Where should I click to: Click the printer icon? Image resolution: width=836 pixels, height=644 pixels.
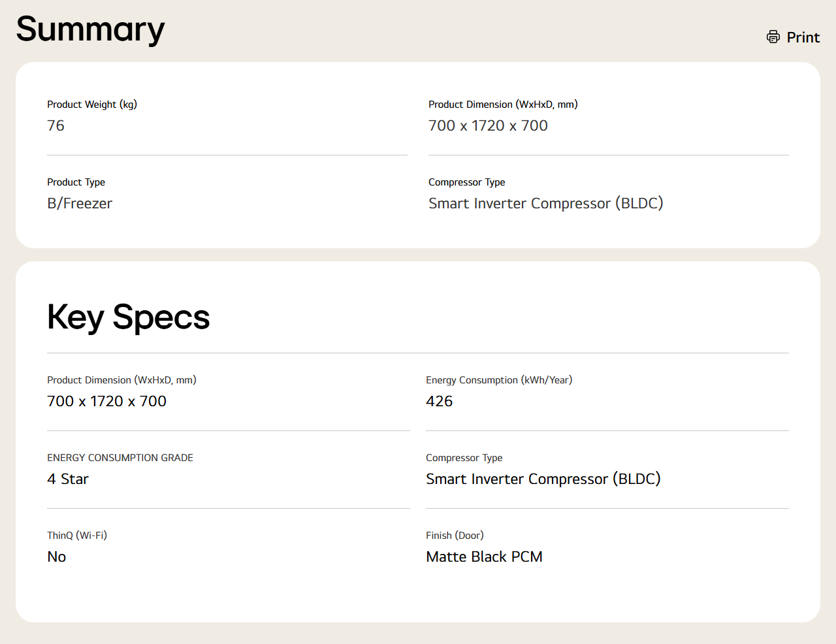(x=773, y=37)
